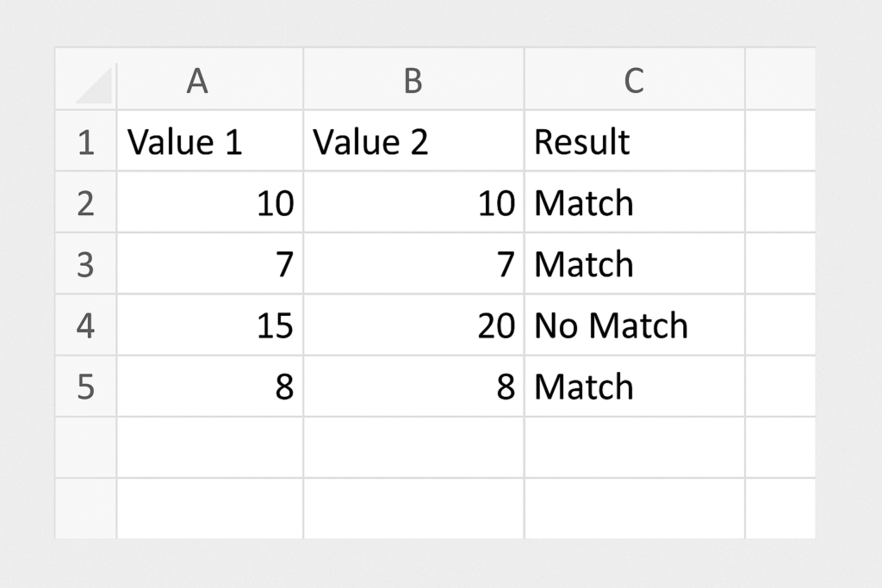Select column A header

point(210,79)
